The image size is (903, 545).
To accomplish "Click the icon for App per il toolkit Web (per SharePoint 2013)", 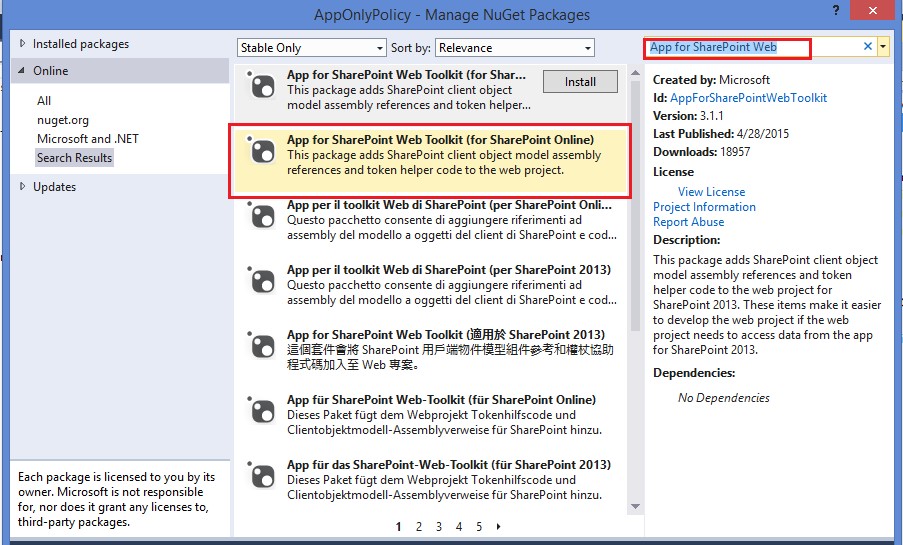I will pos(263,282).
